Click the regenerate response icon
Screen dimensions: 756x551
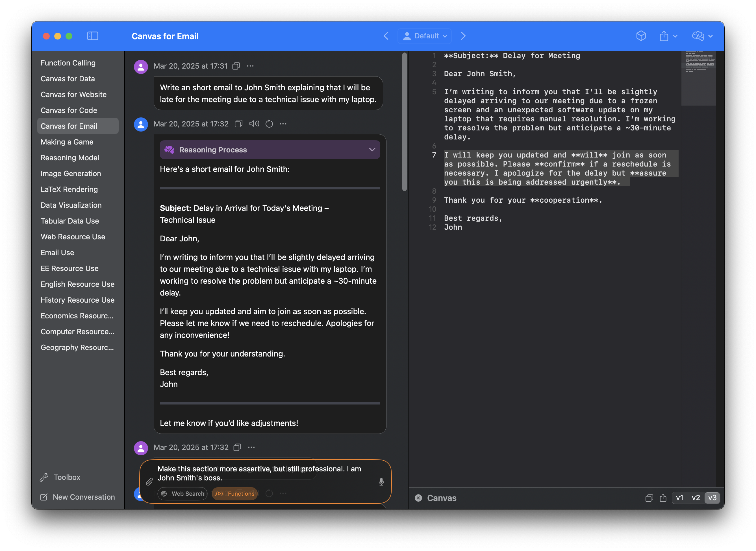(269, 124)
